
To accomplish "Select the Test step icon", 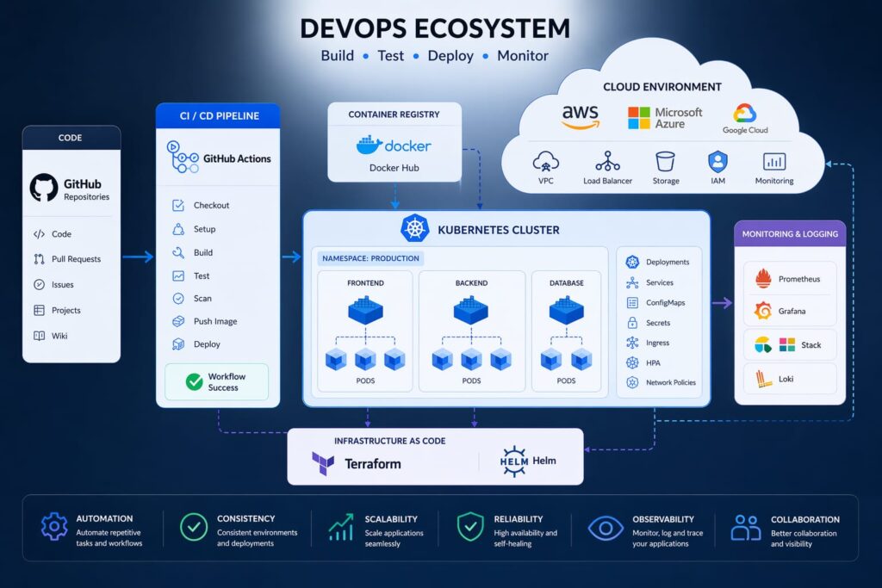I will pyautogui.click(x=178, y=276).
